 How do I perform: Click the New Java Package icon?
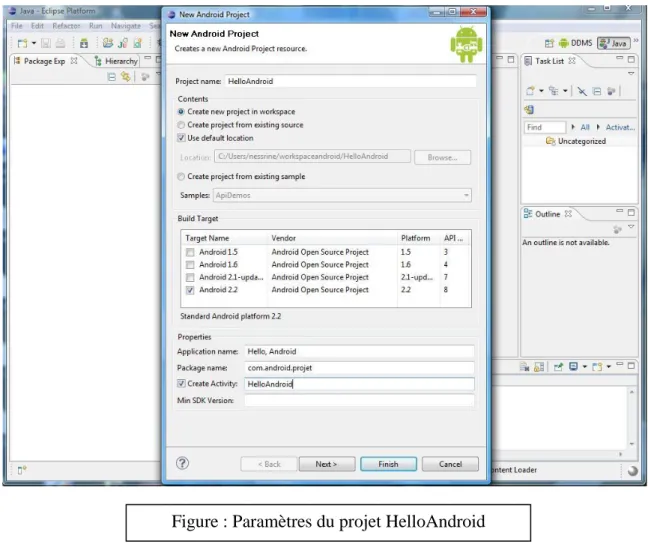tap(123, 43)
